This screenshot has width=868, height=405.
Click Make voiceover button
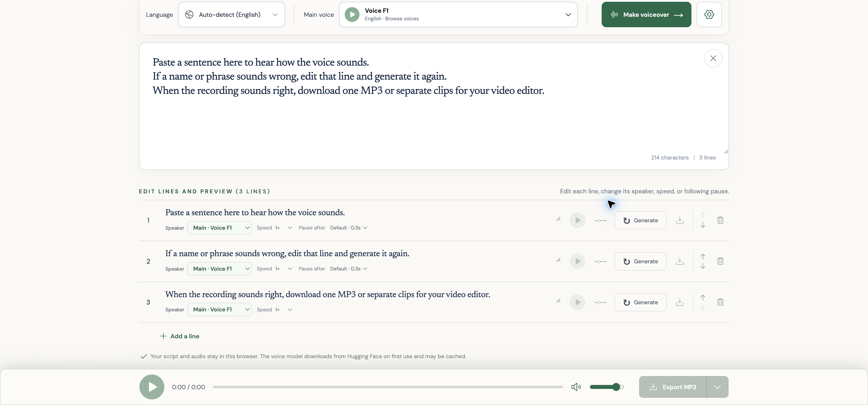click(646, 15)
